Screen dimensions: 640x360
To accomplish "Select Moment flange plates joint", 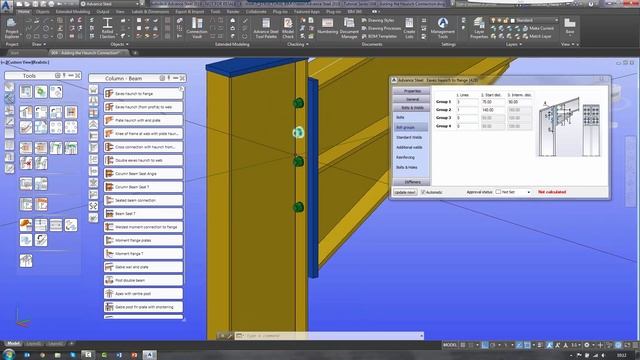I will [143, 240].
